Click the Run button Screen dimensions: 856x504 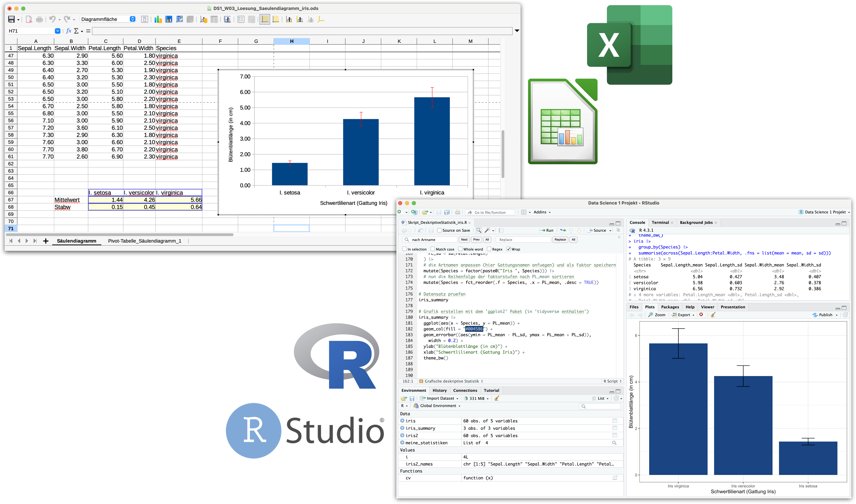coord(546,230)
